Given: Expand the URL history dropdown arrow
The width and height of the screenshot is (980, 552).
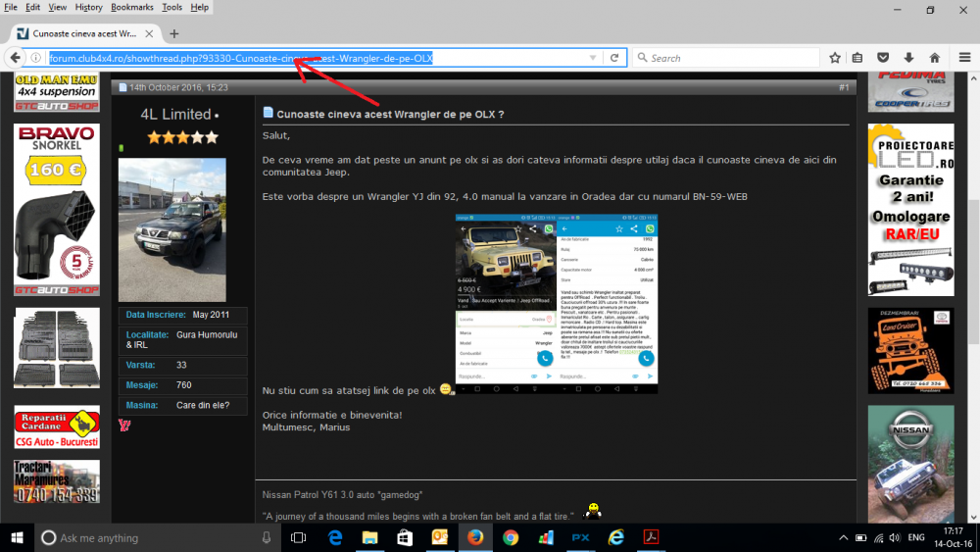Looking at the screenshot, I should (x=593, y=58).
